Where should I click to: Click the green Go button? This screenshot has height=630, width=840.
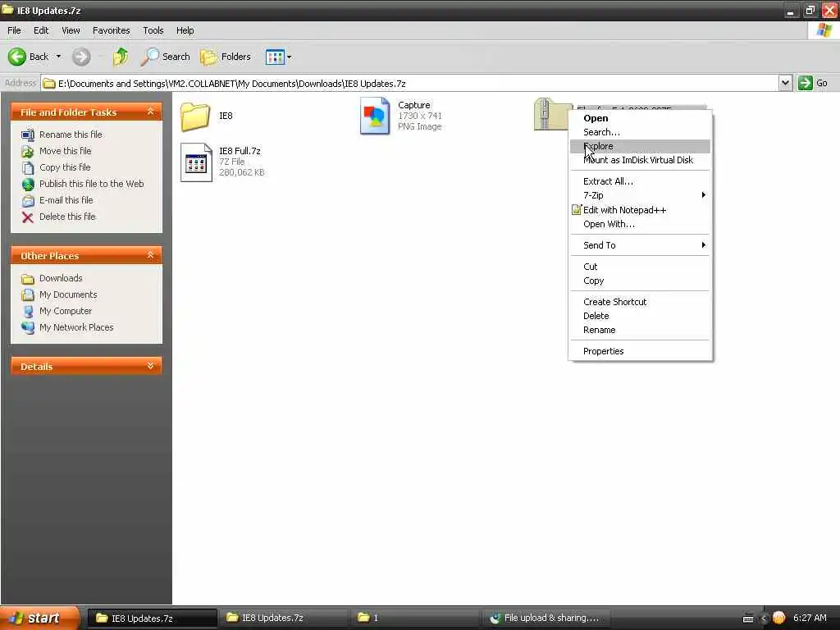813,83
